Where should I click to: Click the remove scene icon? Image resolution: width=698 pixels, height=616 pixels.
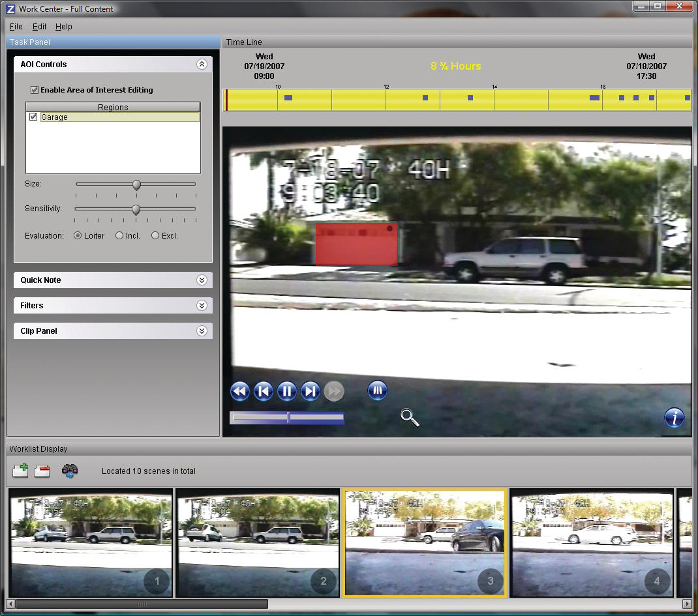42,471
